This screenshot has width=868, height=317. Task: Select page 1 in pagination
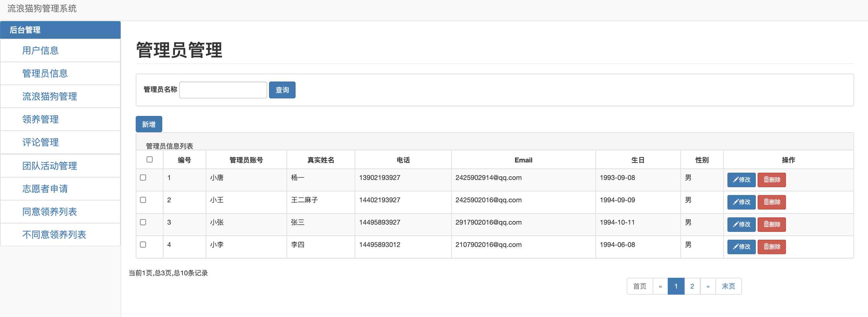[676, 286]
